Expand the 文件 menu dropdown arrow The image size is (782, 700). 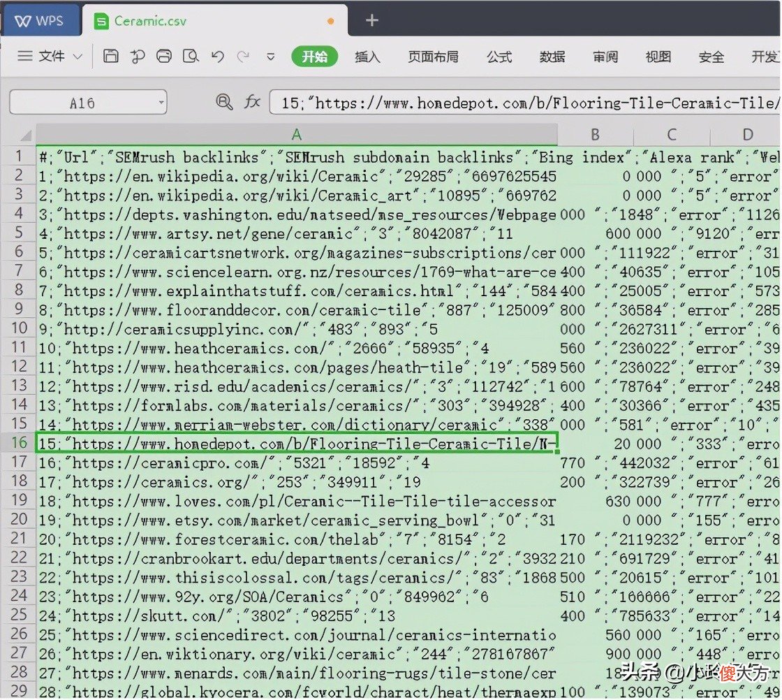pos(78,57)
